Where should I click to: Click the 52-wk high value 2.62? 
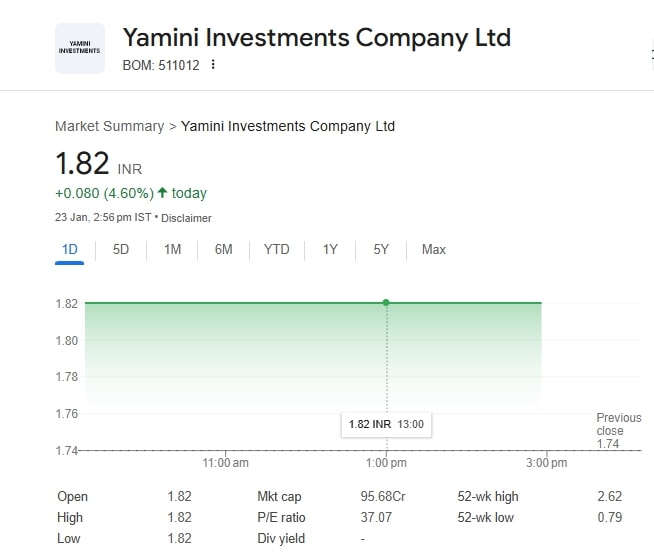coord(609,496)
